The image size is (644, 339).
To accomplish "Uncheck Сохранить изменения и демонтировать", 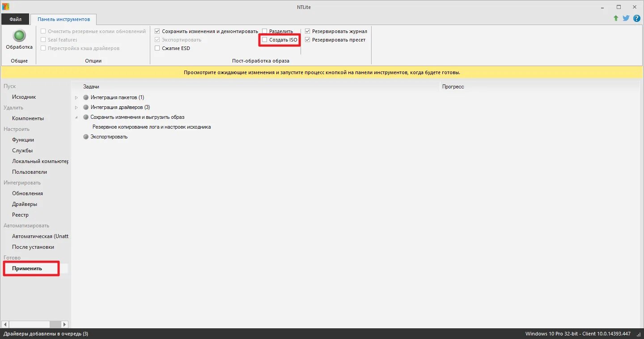I will (x=157, y=31).
